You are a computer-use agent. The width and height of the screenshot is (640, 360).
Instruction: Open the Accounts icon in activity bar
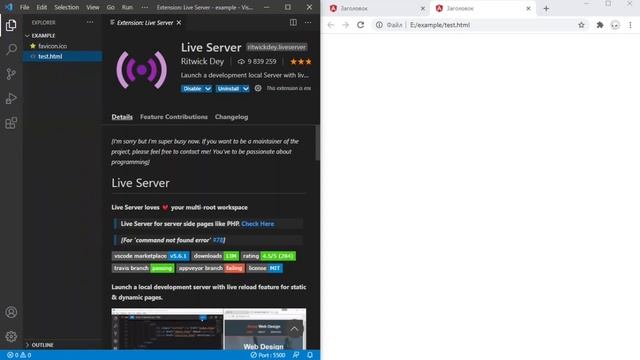[11, 312]
